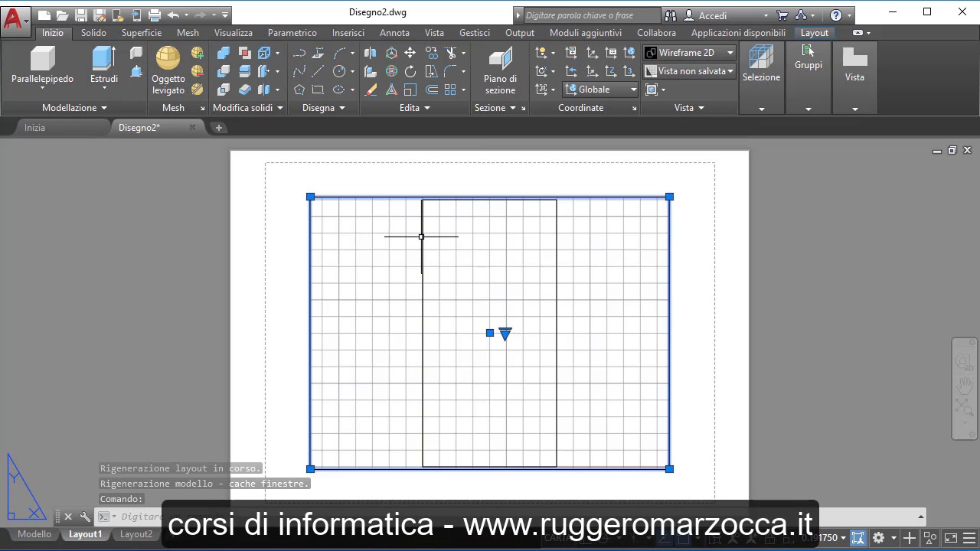980x551 pixels.
Task: Select the Polygon tool in Disegna panel
Action: [299, 90]
